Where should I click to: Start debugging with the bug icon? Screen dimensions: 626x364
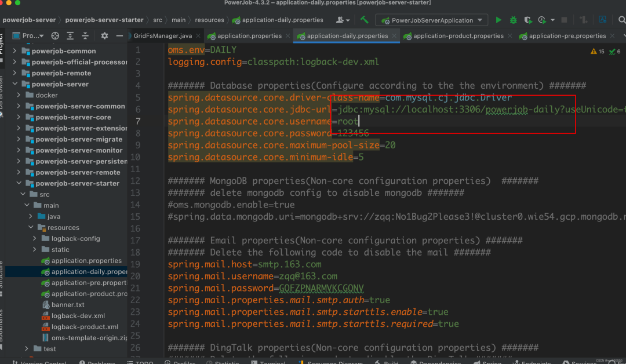(x=513, y=20)
